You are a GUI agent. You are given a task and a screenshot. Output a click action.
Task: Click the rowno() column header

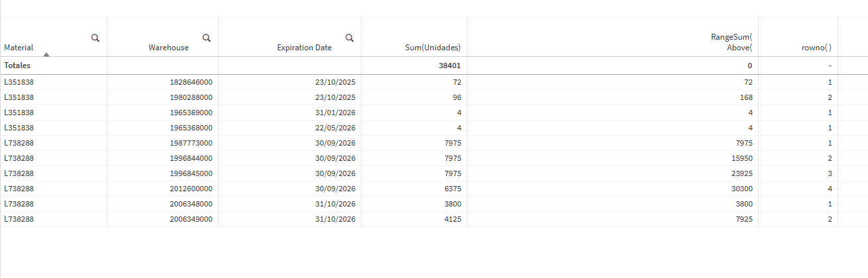click(816, 48)
